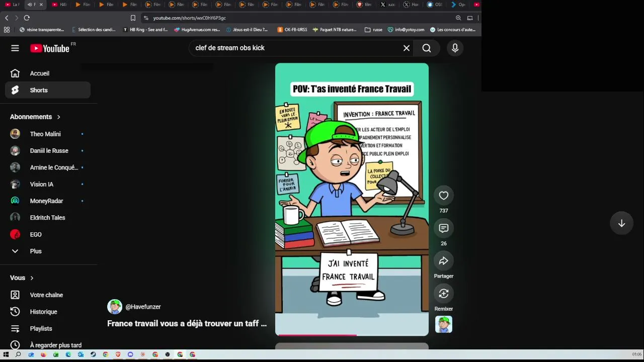Image resolution: width=644 pixels, height=362 pixels.
Task: Expand more subscriptions with Plus
Action: (x=48, y=251)
